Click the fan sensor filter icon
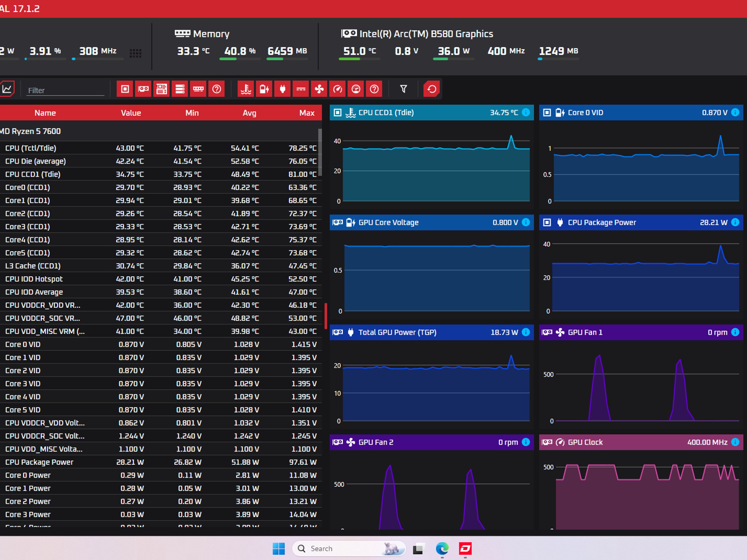Screen dimensions: 747x560 (x=319, y=89)
